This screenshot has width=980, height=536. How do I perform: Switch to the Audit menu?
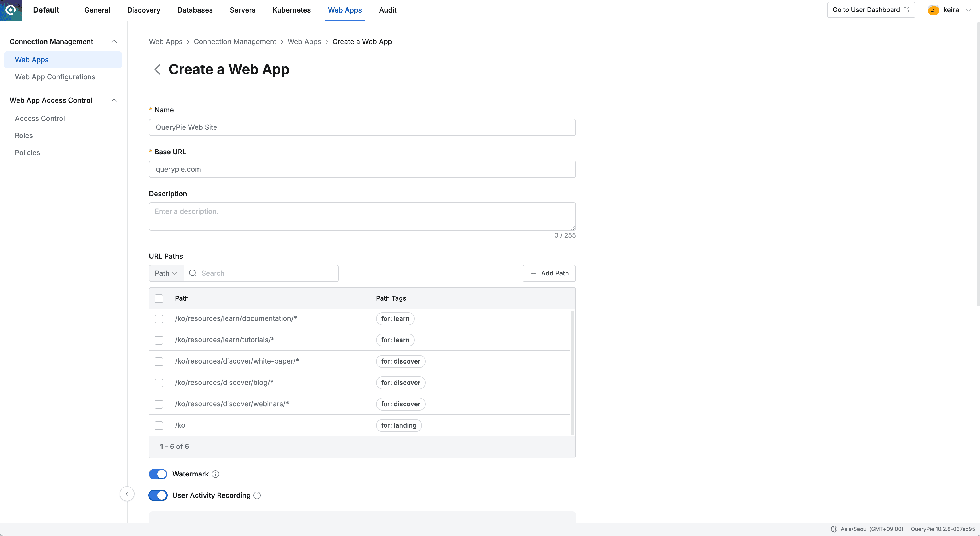387,10
